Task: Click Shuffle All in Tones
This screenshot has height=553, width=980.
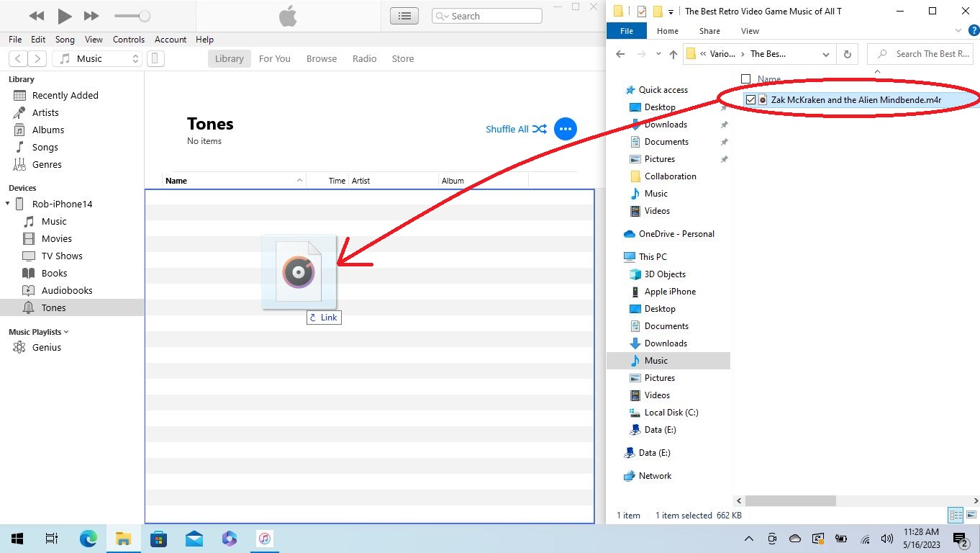Action: [x=516, y=129]
